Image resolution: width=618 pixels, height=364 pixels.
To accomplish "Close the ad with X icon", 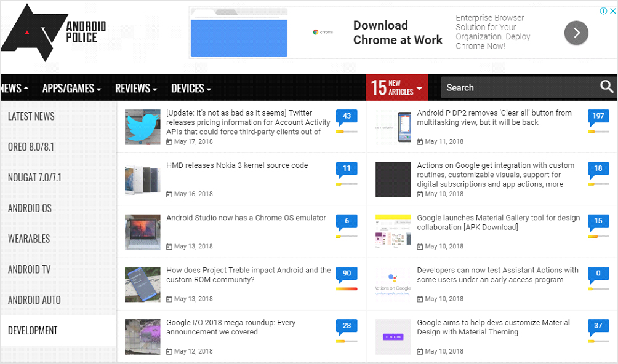I will (612, 11).
